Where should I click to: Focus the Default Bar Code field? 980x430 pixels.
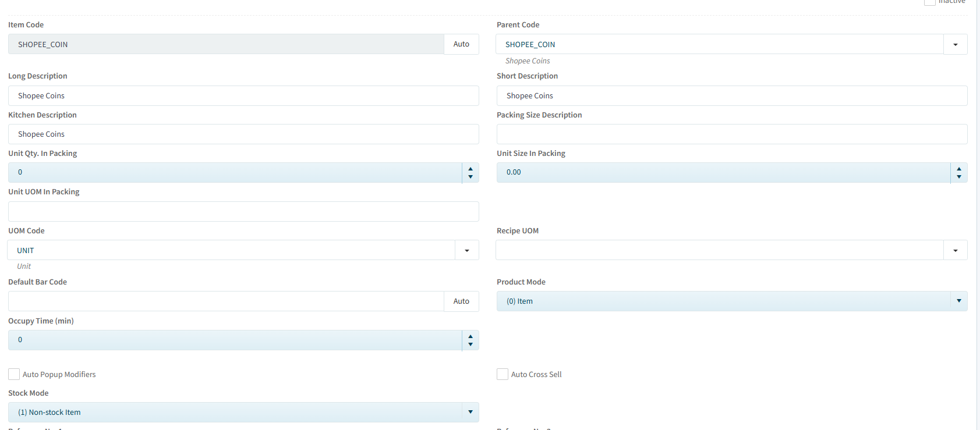tap(226, 301)
